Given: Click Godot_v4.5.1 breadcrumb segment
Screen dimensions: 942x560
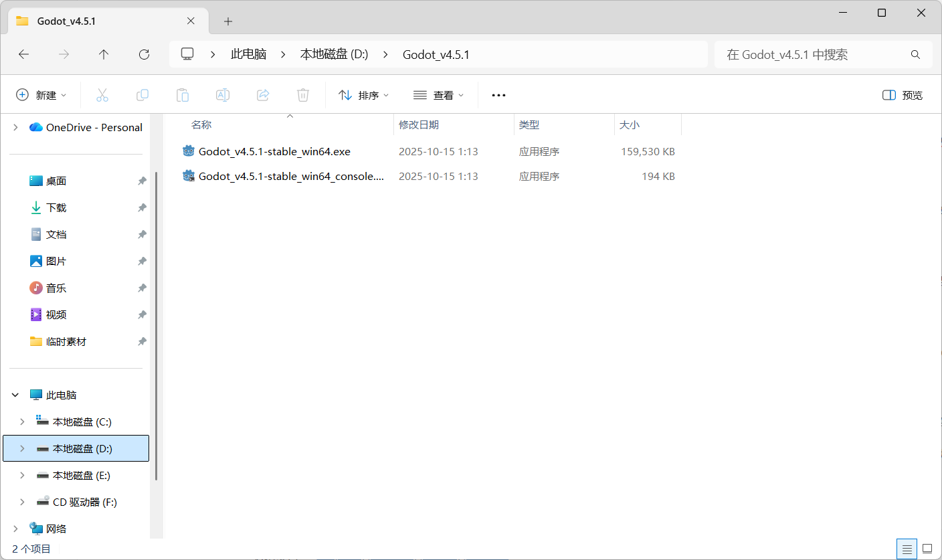Looking at the screenshot, I should click(436, 55).
